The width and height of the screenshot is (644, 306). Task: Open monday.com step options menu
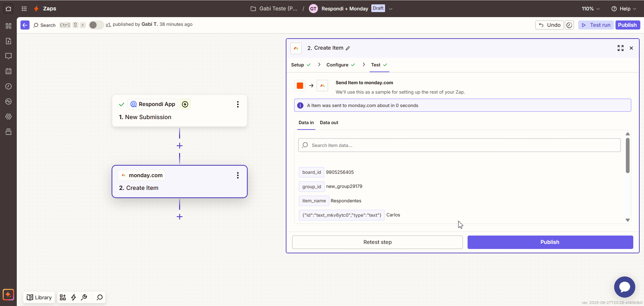[x=238, y=175]
